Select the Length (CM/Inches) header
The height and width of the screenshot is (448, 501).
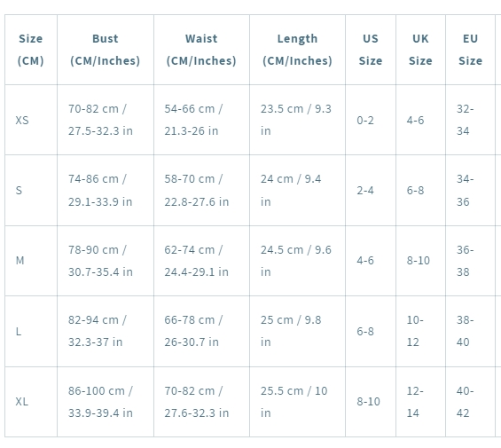point(297,50)
